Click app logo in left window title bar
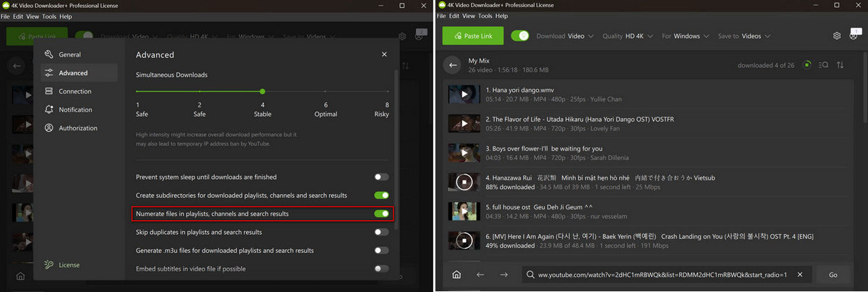 (x=6, y=5)
